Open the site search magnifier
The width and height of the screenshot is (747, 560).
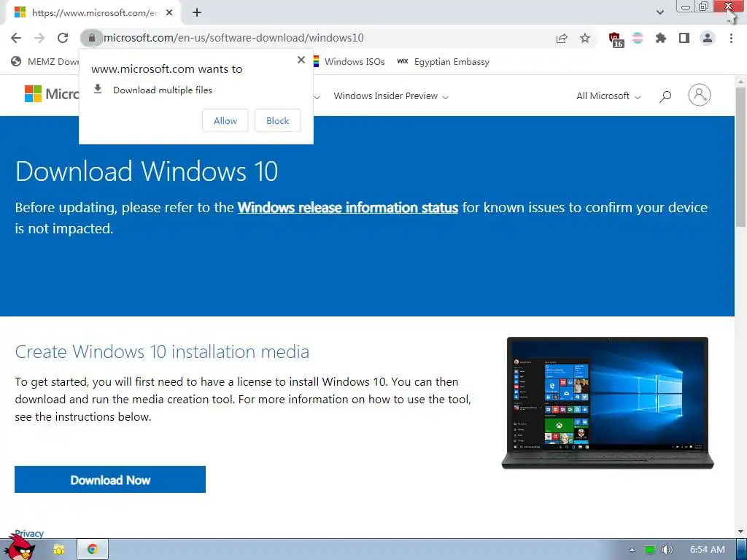click(x=665, y=97)
